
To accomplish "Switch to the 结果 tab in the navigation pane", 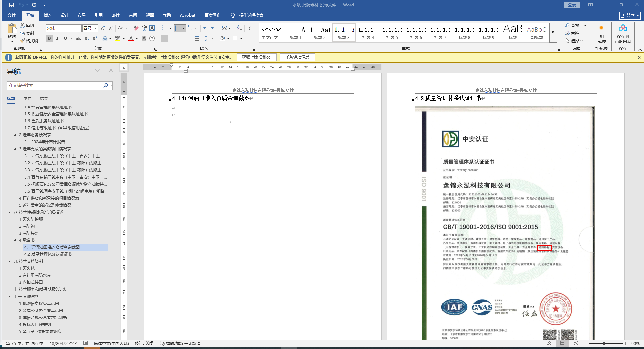I will 44,99.
